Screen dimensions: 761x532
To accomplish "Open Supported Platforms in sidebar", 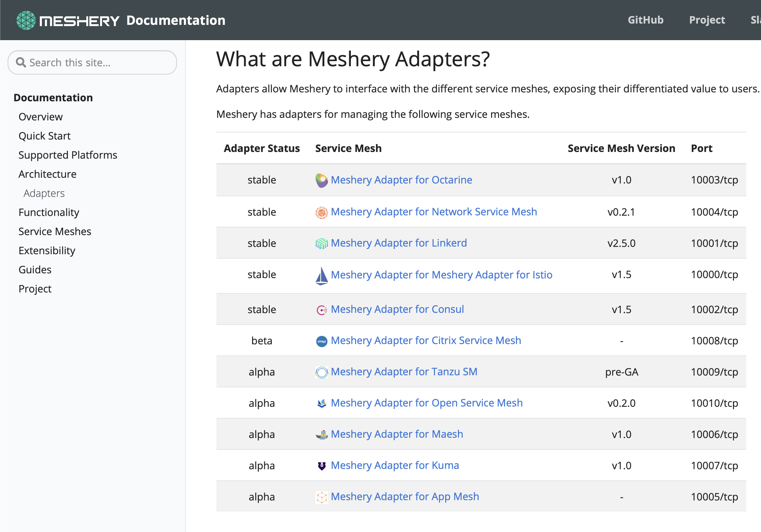I will (x=68, y=155).
